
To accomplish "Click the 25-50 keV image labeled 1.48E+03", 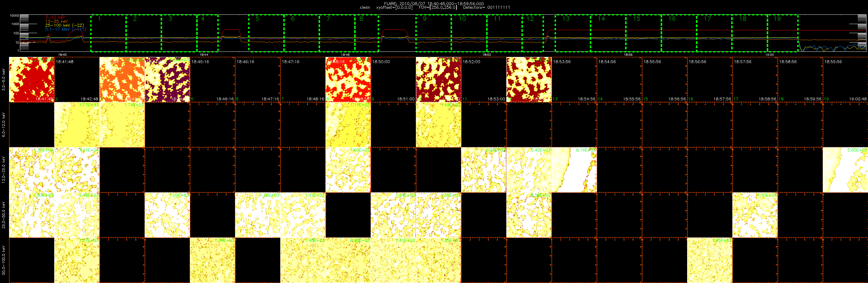I will tap(77, 215).
